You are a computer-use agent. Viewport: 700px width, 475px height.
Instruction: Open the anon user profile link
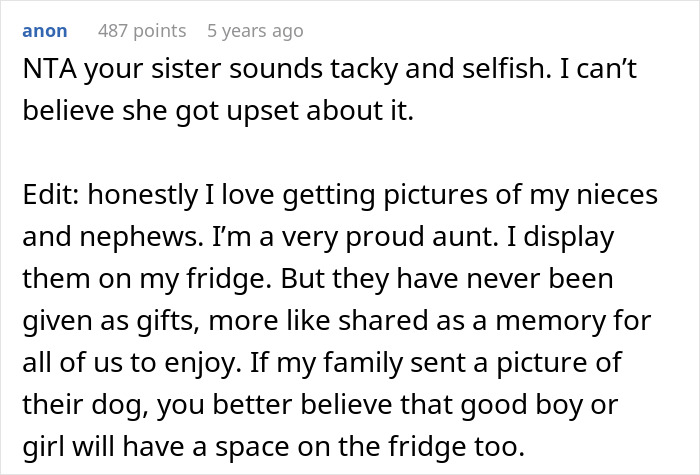coord(45,32)
